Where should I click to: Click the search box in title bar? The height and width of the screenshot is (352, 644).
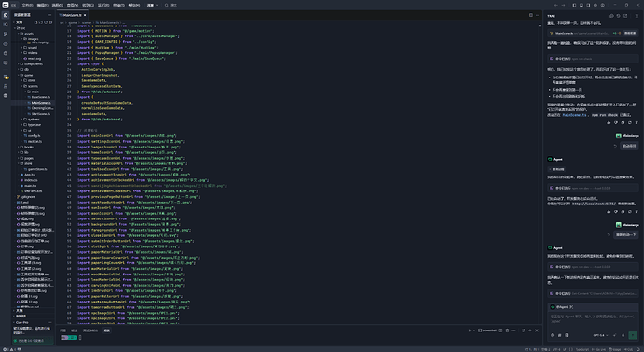[x=172, y=5]
